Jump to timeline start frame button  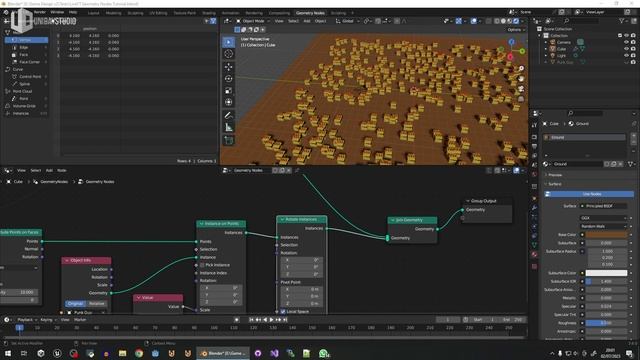[252, 320]
